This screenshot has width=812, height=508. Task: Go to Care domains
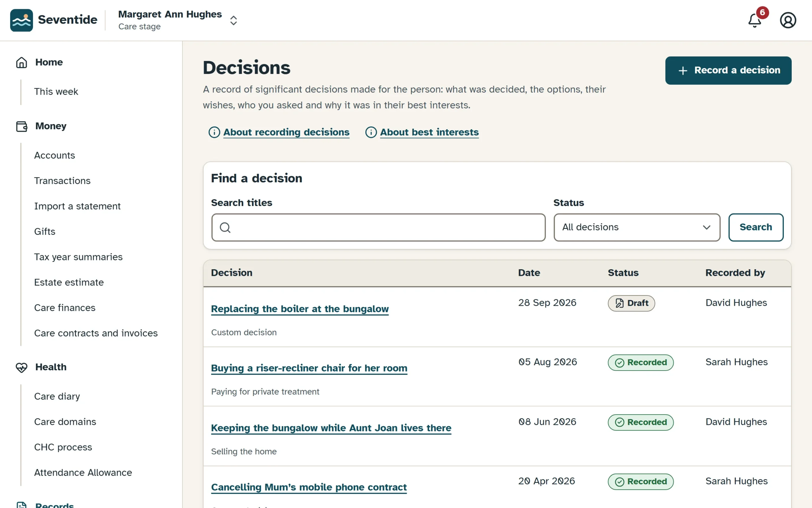coord(65,422)
